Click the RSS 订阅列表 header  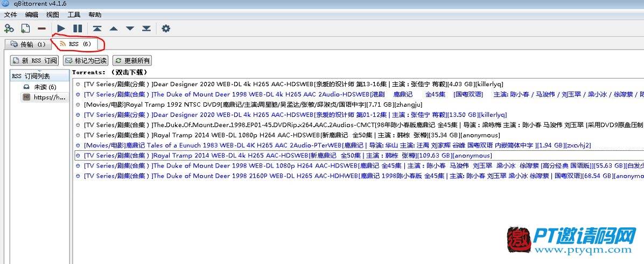coord(40,76)
